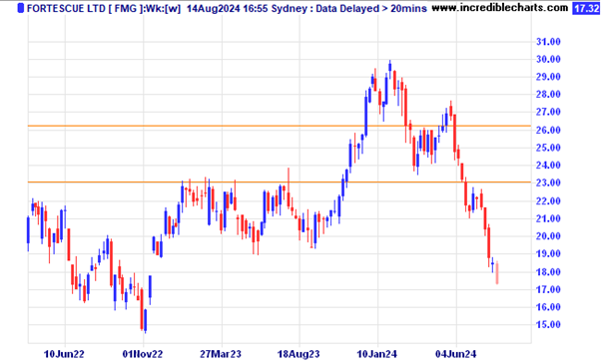Click the lower orange line at 23.00
This screenshot has height=364, width=601.
(280, 182)
